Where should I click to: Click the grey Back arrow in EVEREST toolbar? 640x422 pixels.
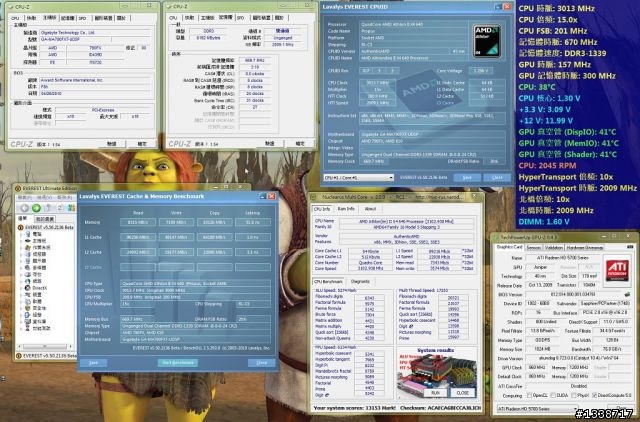pyautogui.click(x=24, y=208)
